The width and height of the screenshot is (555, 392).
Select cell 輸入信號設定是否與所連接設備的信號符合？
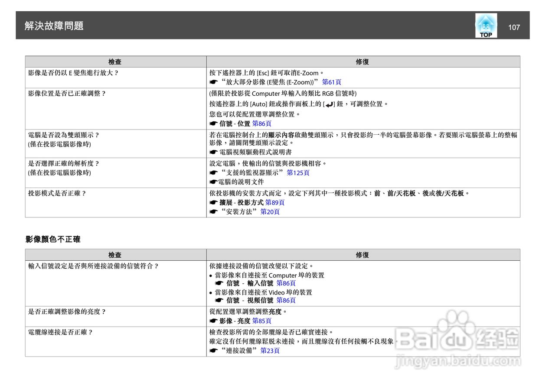pos(115,283)
